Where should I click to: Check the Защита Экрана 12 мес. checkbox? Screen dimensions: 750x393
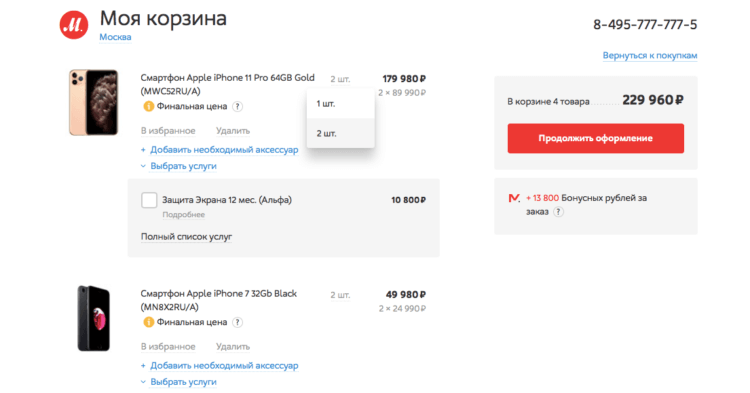(149, 200)
